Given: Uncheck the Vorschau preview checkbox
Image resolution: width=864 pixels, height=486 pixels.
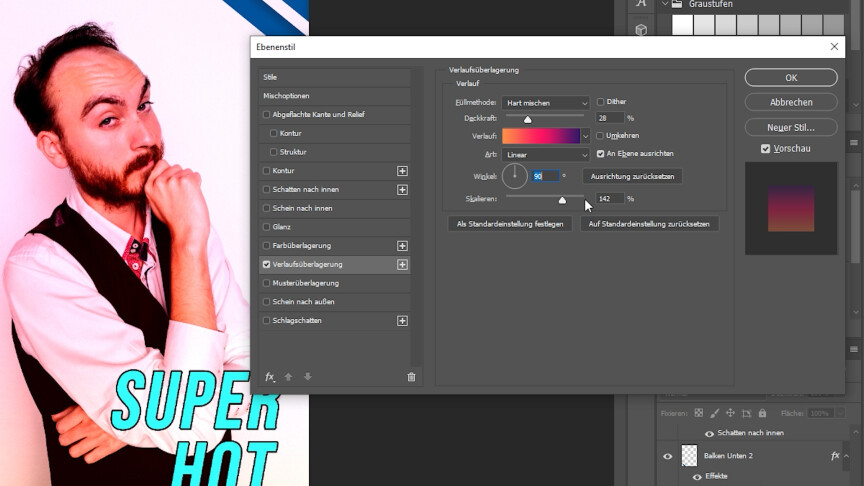Looking at the screenshot, I should point(766,149).
